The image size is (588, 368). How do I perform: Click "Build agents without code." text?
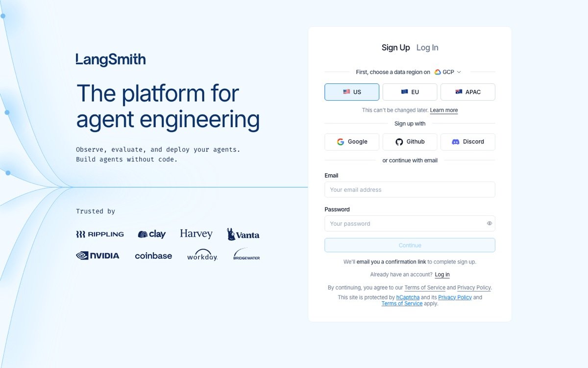tap(127, 159)
